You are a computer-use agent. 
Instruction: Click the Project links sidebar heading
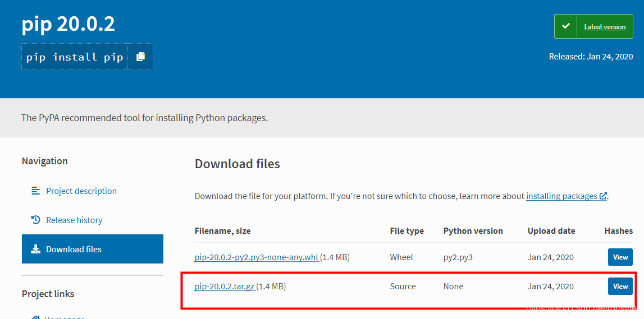[48, 294]
